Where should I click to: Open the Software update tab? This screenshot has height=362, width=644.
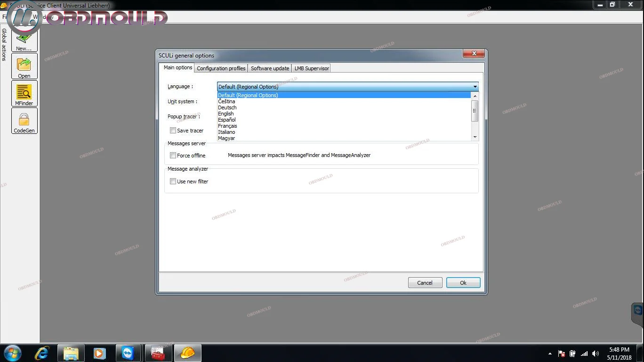point(270,68)
